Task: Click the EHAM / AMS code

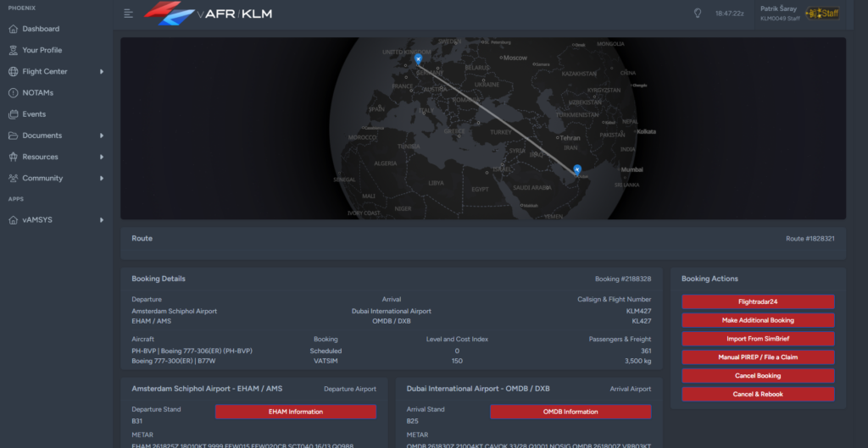Action: click(x=152, y=321)
